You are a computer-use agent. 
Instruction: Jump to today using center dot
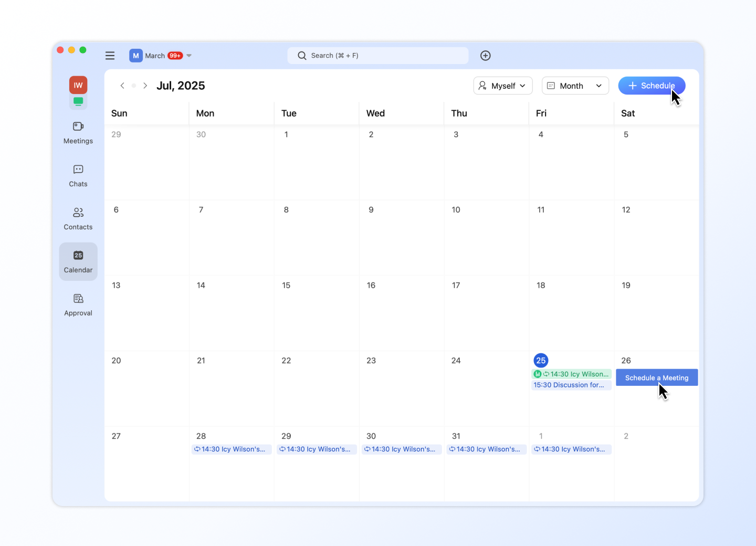coord(134,86)
